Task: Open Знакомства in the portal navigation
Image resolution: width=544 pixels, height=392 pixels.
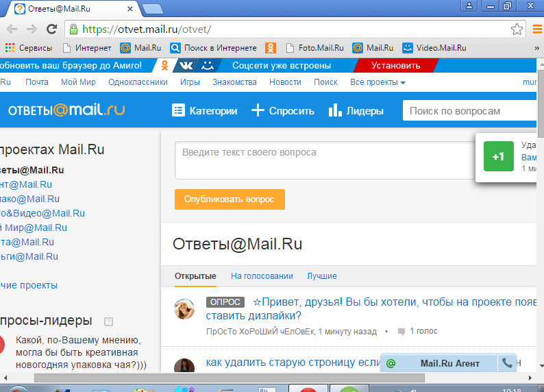Action: click(x=234, y=82)
